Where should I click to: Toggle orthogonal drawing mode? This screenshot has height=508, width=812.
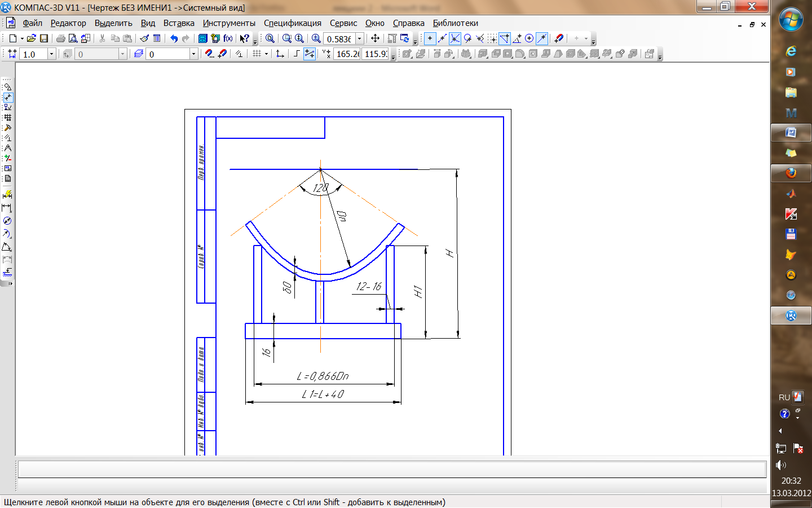pyautogui.click(x=297, y=54)
